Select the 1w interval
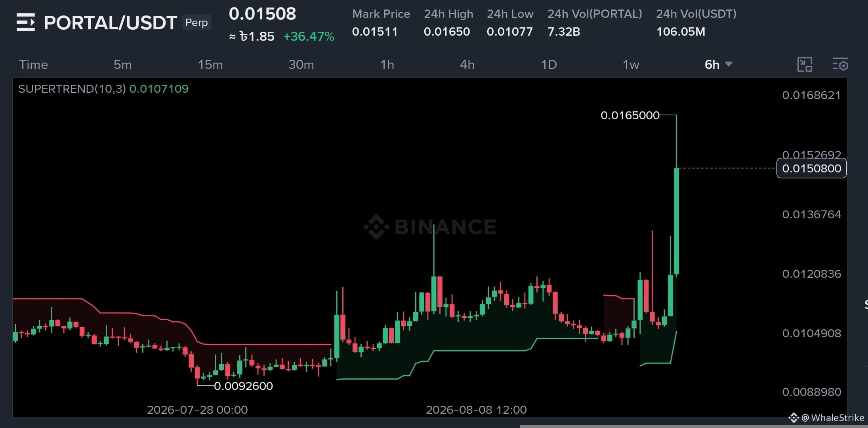Viewport: 868px width, 428px height. click(x=631, y=65)
